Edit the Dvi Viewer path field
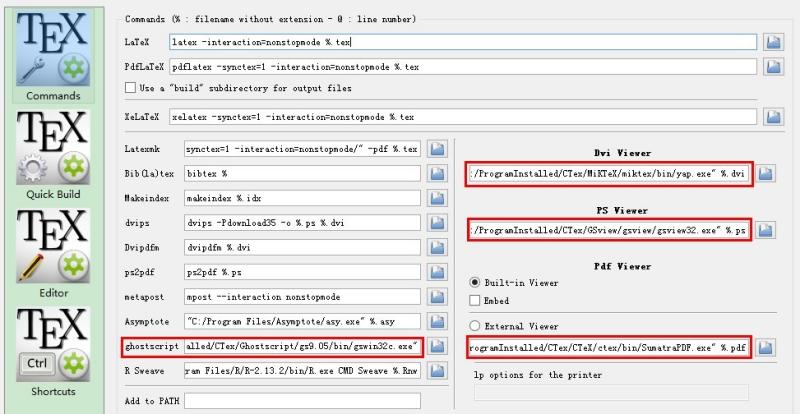The width and height of the screenshot is (800, 414). 609,174
